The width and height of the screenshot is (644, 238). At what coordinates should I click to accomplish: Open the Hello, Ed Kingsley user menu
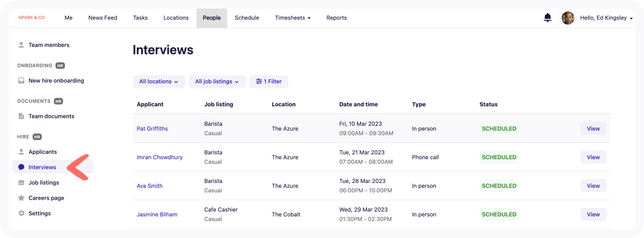click(x=606, y=18)
